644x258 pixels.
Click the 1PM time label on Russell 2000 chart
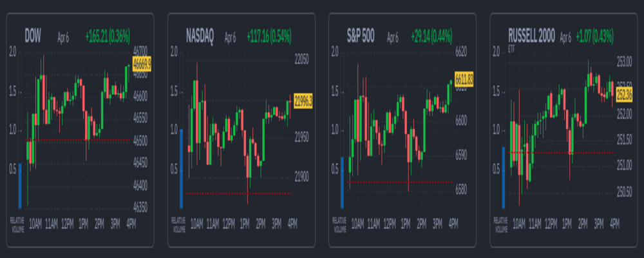pos(567,223)
